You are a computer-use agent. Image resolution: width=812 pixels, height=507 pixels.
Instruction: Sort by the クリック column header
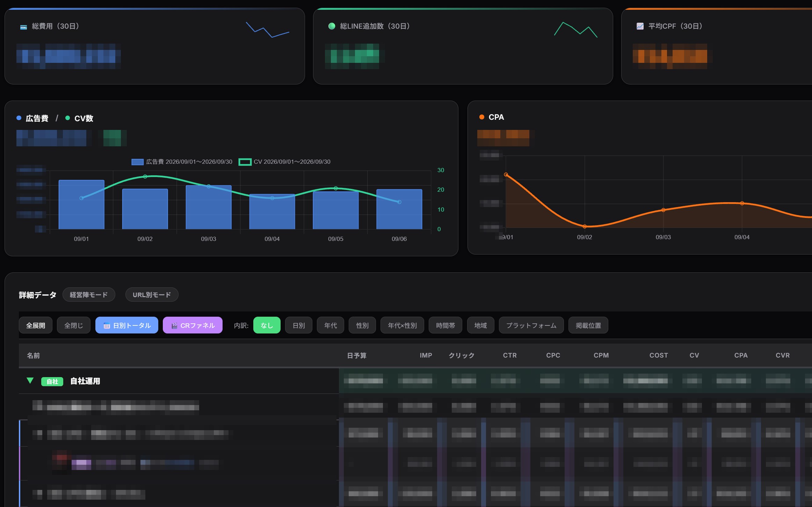pyautogui.click(x=462, y=355)
